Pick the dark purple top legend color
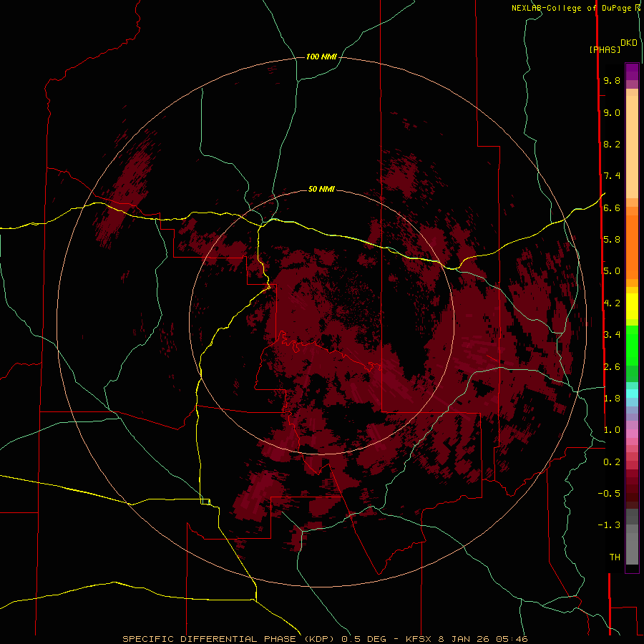This screenshot has width=644, height=644. pyautogui.click(x=632, y=72)
